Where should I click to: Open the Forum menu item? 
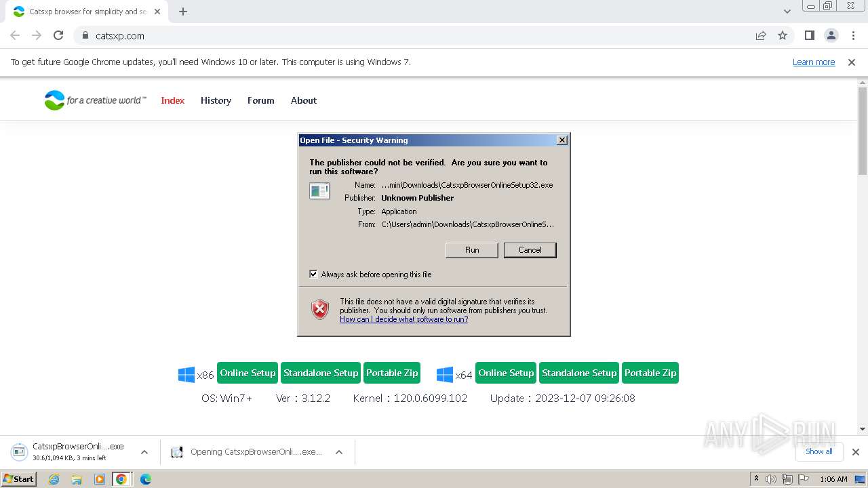point(261,100)
